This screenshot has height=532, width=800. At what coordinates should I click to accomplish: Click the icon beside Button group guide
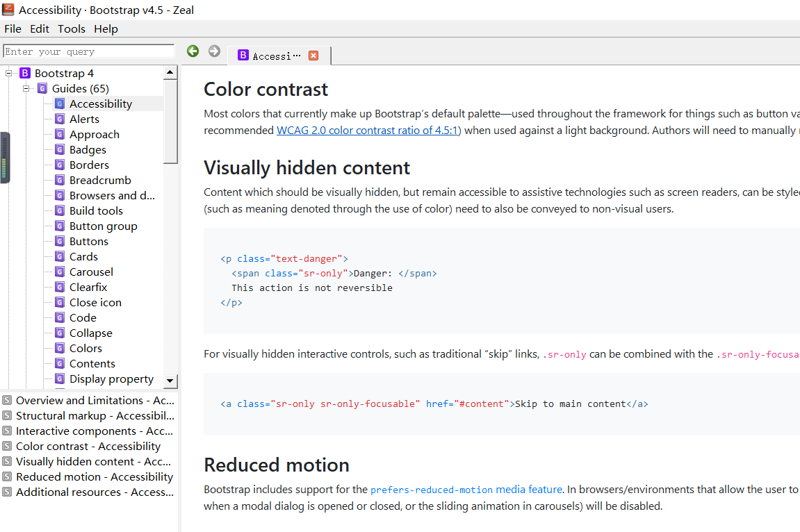(x=60, y=226)
